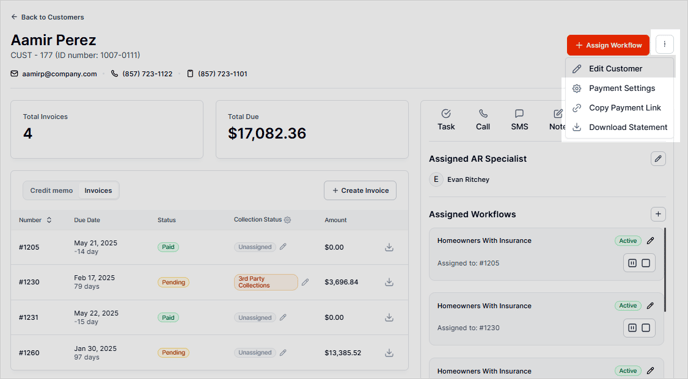
Task: Switch to the Credit memo tab
Action: pyautogui.click(x=51, y=190)
